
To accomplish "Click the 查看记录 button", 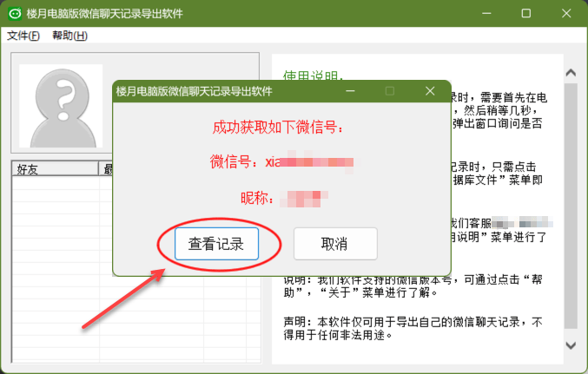I will 216,244.
